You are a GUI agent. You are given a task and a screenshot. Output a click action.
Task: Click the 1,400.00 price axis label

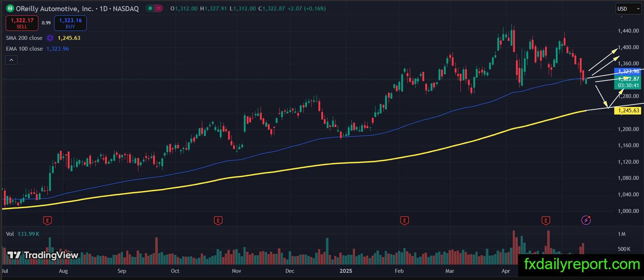tap(628, 47)
